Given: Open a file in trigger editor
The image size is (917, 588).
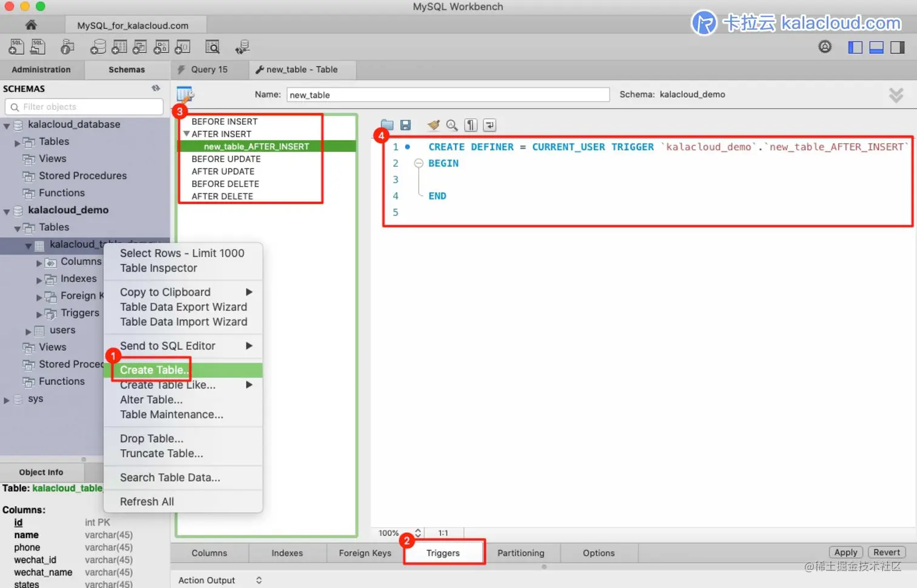Looking at the screenshot, I should tap(387, 125).
